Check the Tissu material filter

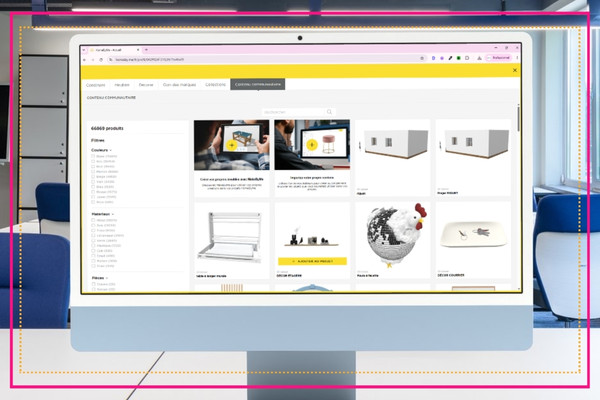(x=93, y=230)
